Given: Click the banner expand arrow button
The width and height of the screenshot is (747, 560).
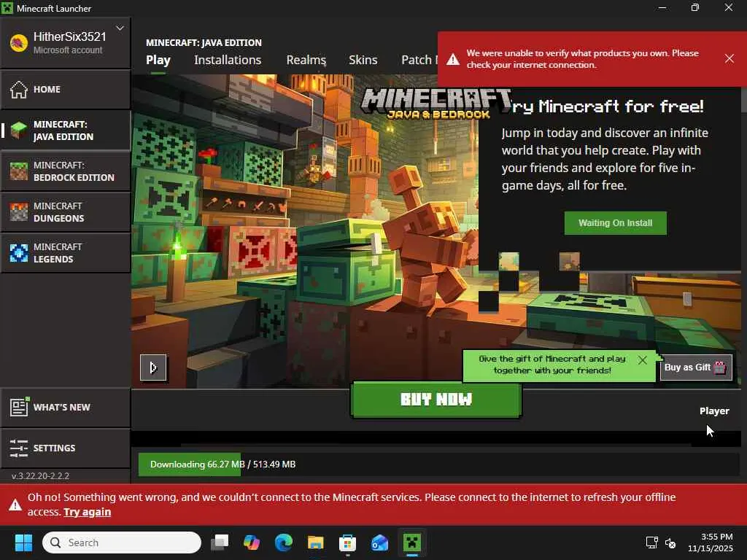Looking at the screenshot, I should click(x=153, y=367).
